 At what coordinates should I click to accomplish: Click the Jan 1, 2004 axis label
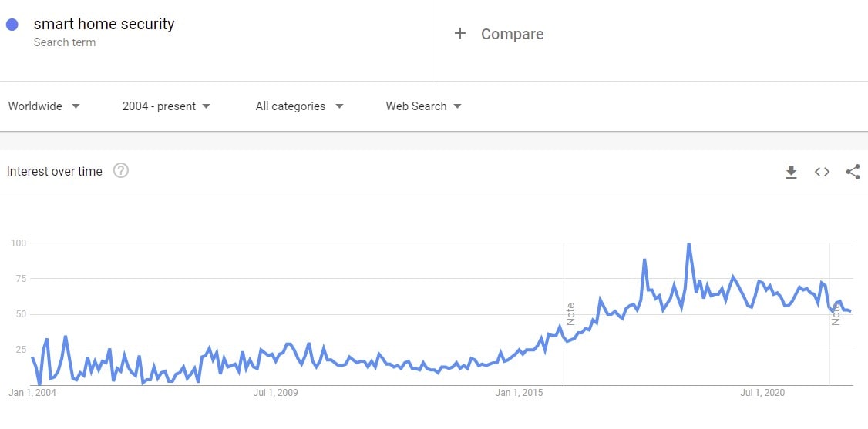coord(32,393)
